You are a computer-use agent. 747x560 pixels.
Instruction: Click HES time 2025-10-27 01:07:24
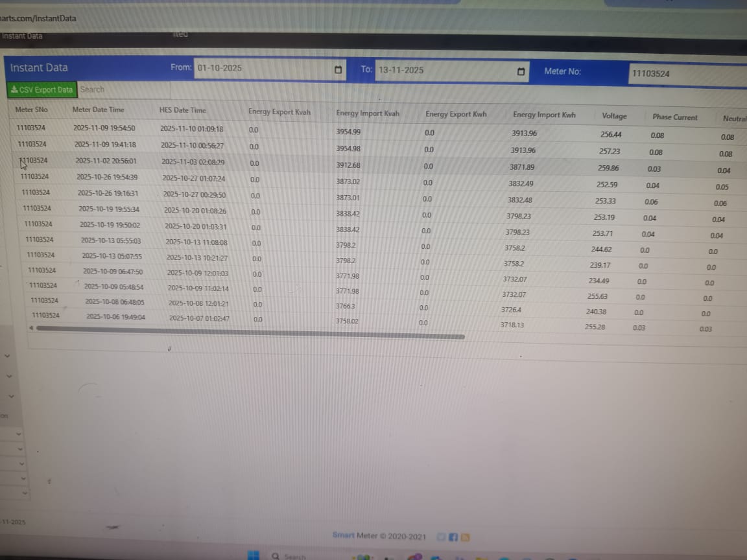click(194, 179)
